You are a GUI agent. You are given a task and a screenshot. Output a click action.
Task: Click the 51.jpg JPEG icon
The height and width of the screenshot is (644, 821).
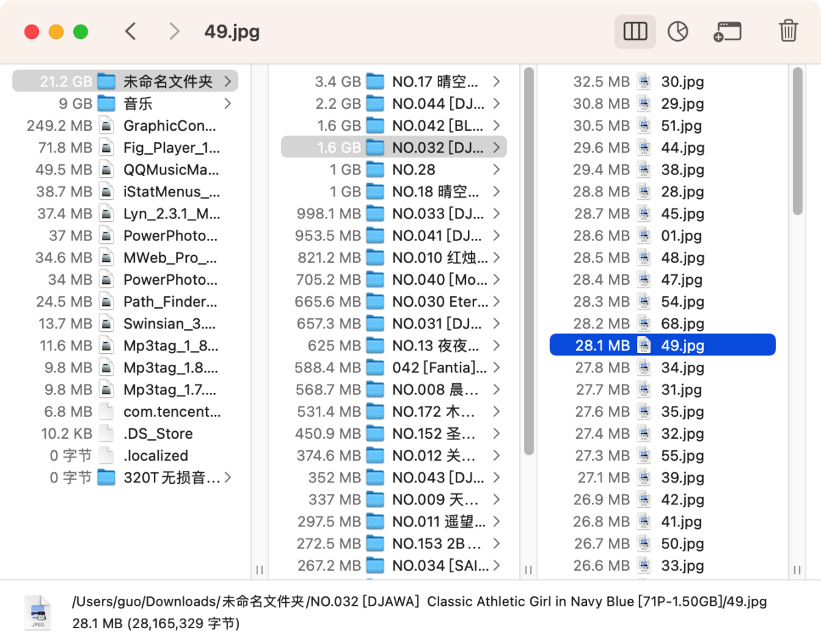(644, 125)
